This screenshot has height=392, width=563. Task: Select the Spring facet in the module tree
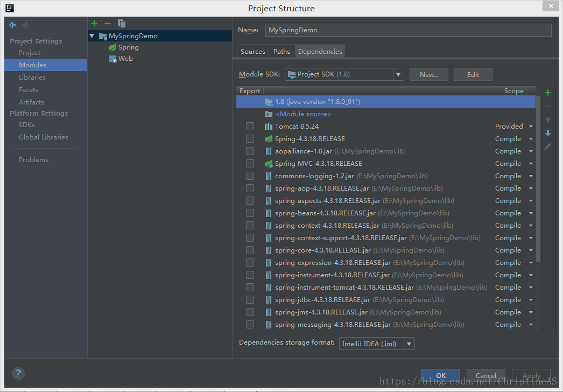click(x=128, y=47)
